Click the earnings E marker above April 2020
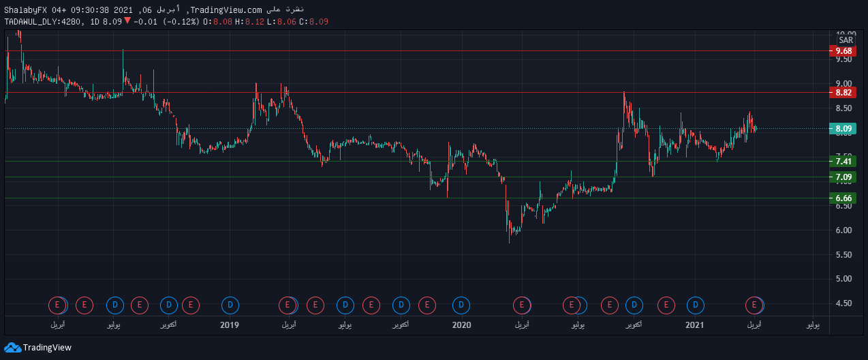Screen dimensions: 868x360 (522, 305)
